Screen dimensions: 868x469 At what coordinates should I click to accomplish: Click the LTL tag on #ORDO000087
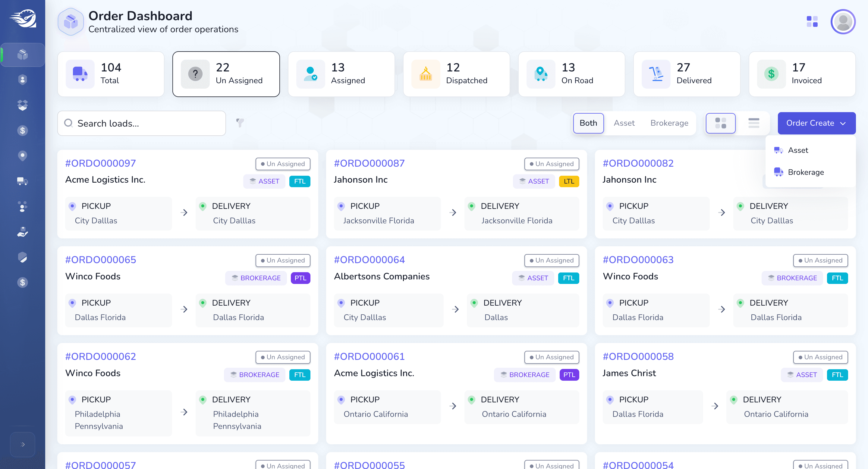coord(569,181)
